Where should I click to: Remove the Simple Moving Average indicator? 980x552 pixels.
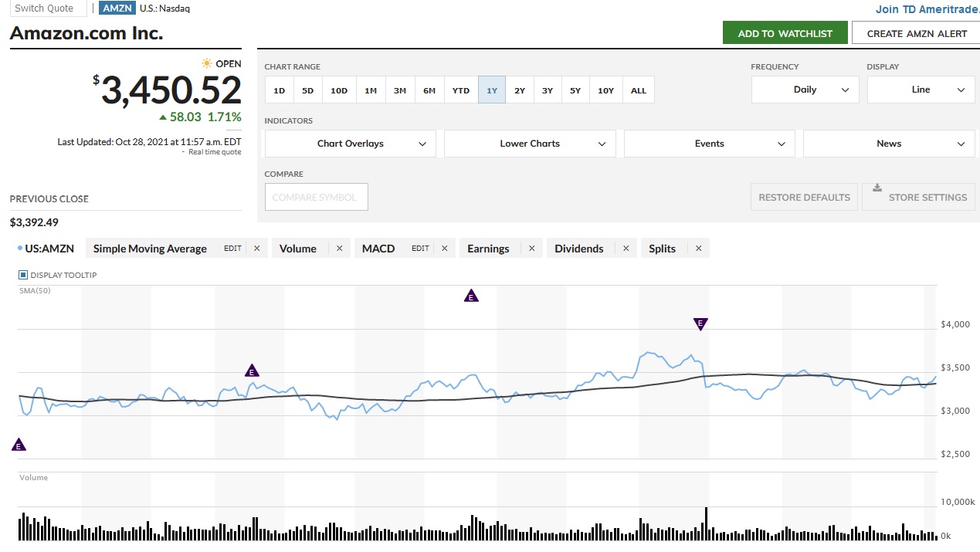256,249
